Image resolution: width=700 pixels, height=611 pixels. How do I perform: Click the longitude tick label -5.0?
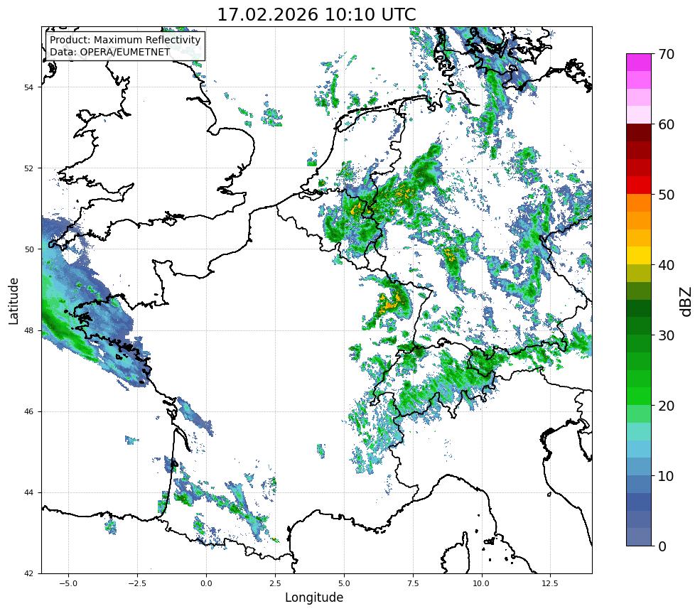point(68,583)
